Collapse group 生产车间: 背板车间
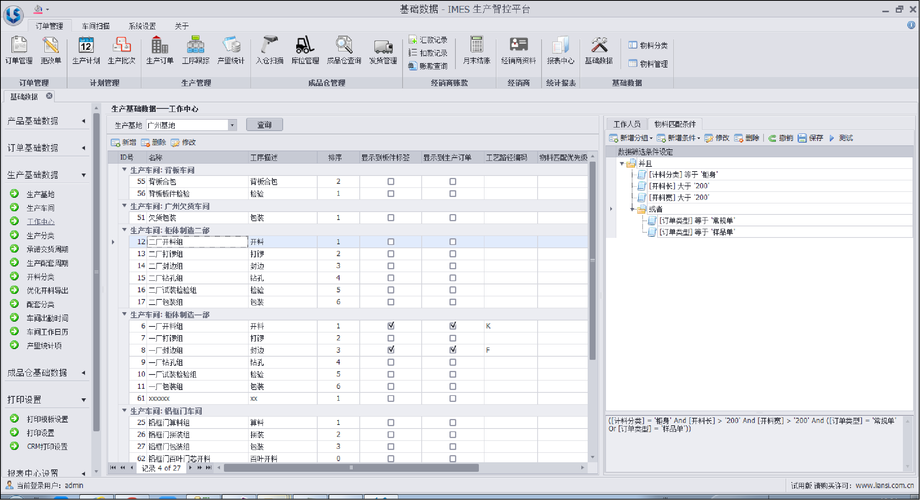Image resolution: width=920 pixels, height=500 pixels. [x=124, y=170]
